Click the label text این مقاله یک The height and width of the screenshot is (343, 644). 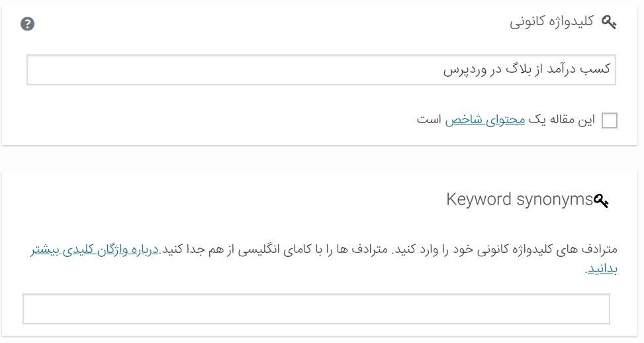point(562,120)
